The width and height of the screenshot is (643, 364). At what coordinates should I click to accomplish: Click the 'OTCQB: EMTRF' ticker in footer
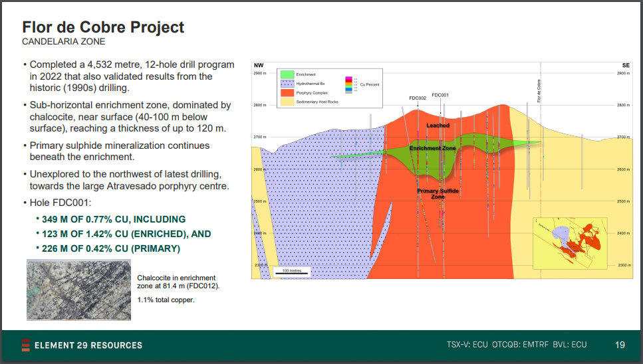[x=520, y=344]
